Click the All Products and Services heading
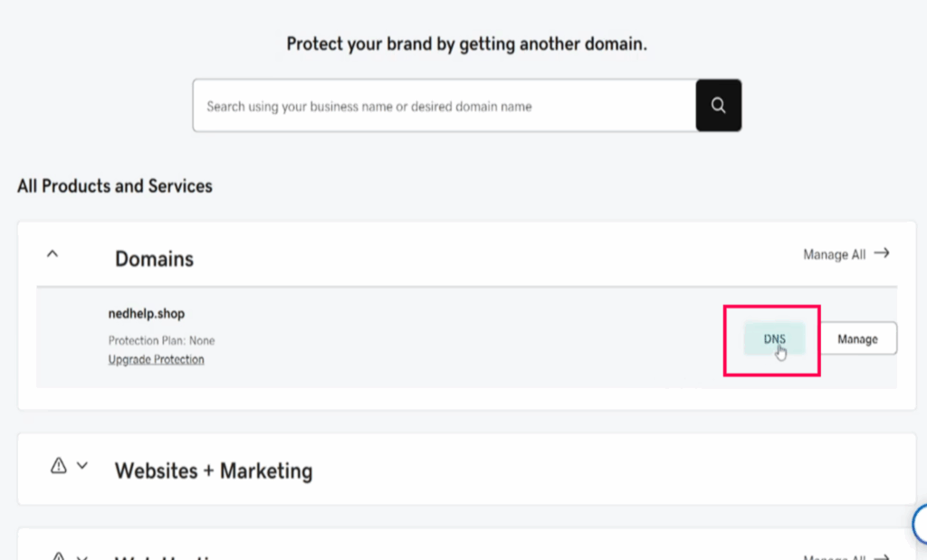Screen dimensions: 927x560 pyautogui.click(x=115, y=186)
